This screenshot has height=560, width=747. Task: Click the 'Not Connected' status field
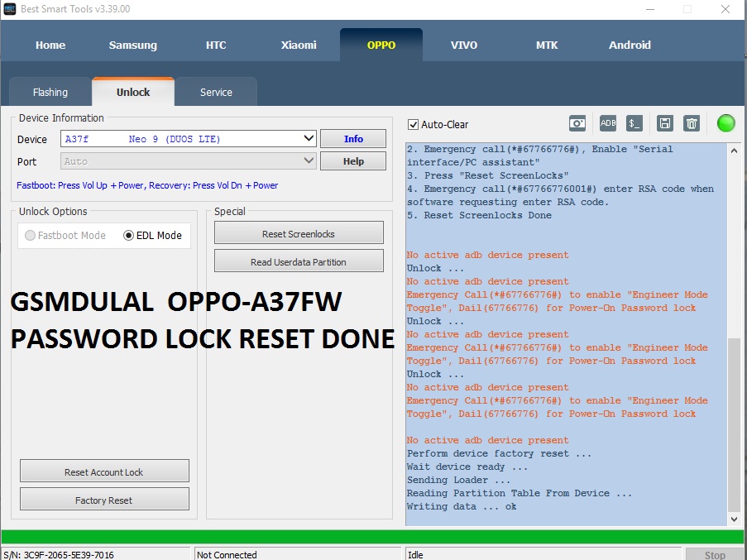(x=299, y=555)
